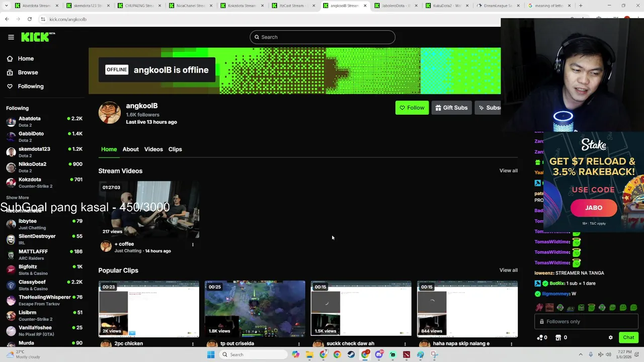Click the Chat send button
The image size is (644, 362).
(x=628, y=338)
